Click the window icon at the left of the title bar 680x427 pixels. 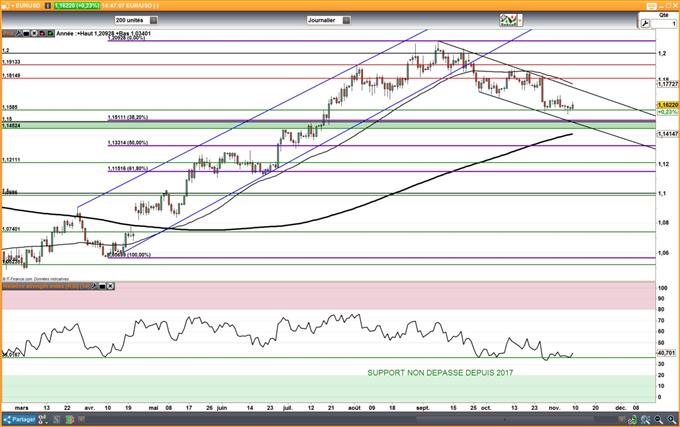pos(4,6)
